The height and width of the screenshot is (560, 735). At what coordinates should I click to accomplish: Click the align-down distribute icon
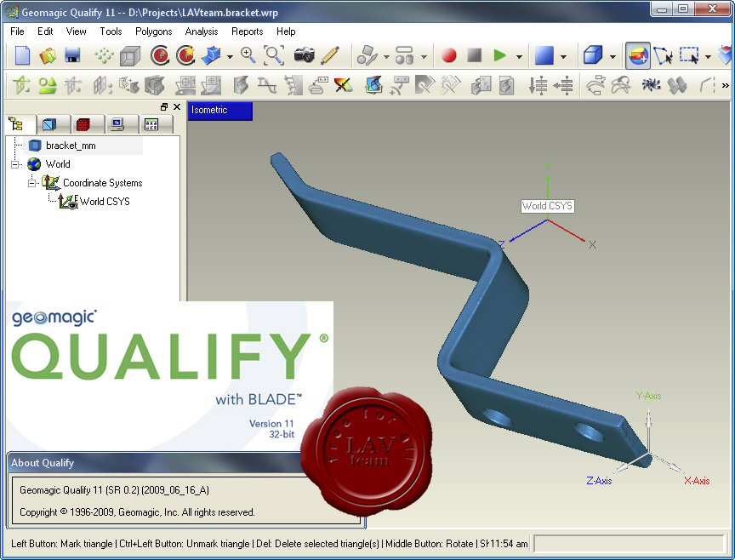click(538, 85)
